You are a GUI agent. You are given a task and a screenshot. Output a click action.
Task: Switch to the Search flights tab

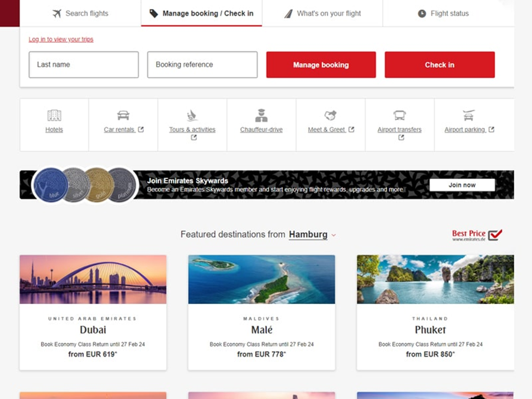click(x=80, y=14)
